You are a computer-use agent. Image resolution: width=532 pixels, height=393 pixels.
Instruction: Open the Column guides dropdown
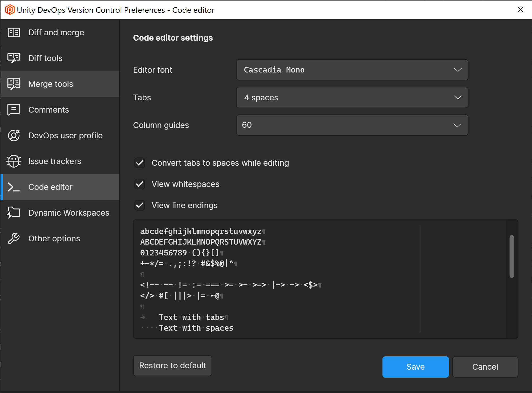coord(352,125)
